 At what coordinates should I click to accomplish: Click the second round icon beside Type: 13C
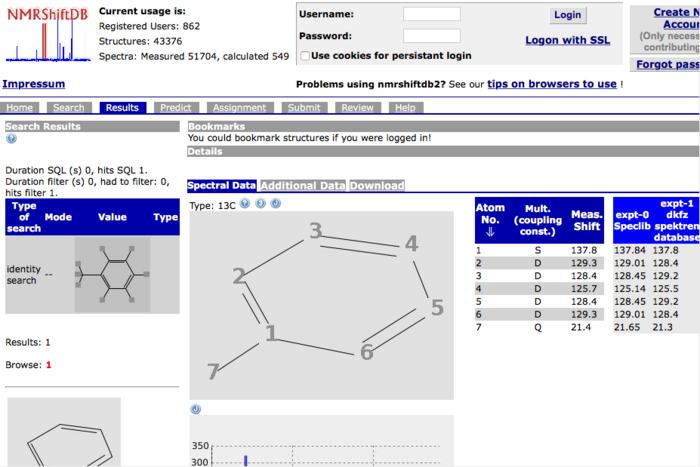[x=261, y=204]
